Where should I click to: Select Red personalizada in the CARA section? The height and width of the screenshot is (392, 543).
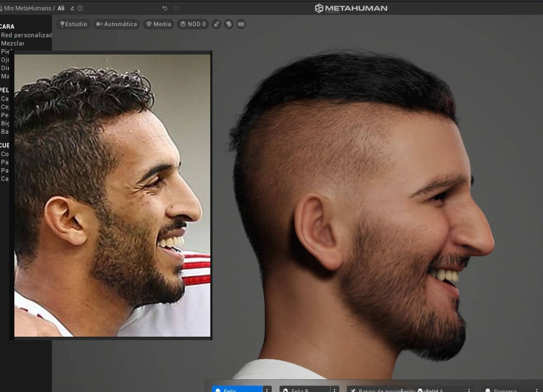[27, 35]
